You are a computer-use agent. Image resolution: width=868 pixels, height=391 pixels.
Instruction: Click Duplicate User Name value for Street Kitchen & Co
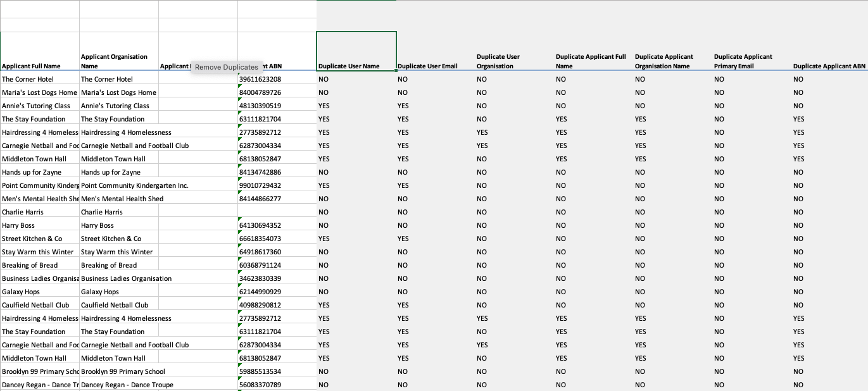click(x=356, y=239)
